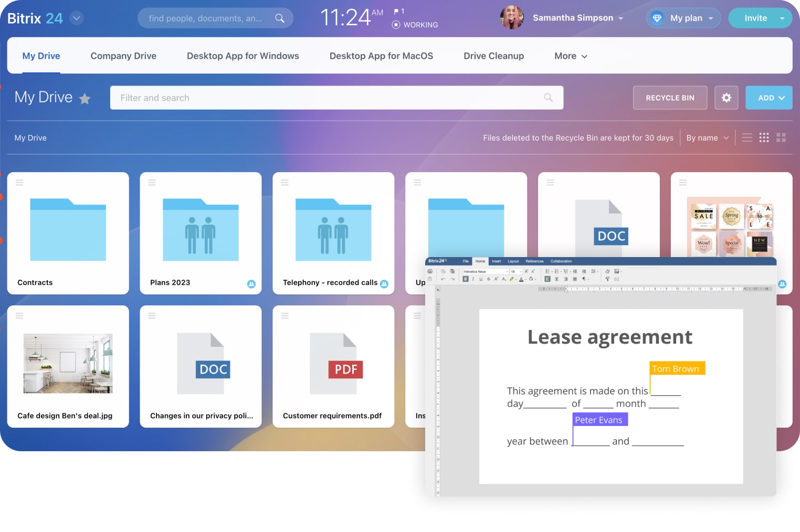Switch to large tile view
This screenshot has height=532, width=800.
781,137
